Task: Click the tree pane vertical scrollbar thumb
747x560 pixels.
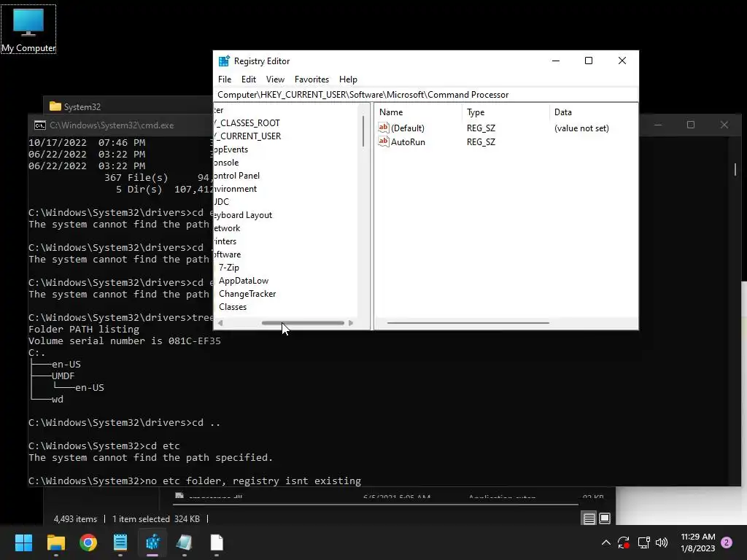Action: pos(363,131)
